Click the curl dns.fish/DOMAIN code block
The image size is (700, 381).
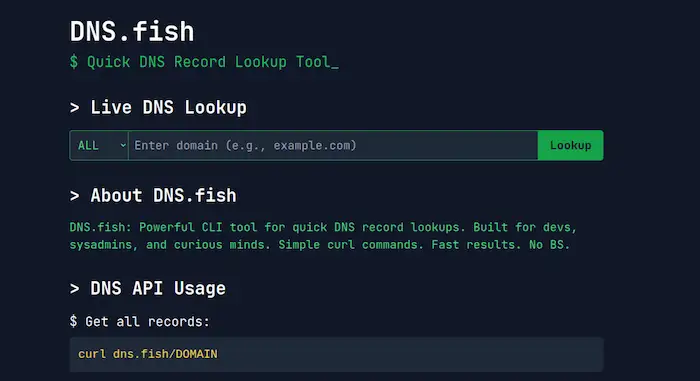pyautogui.click(x=337, y=354)
